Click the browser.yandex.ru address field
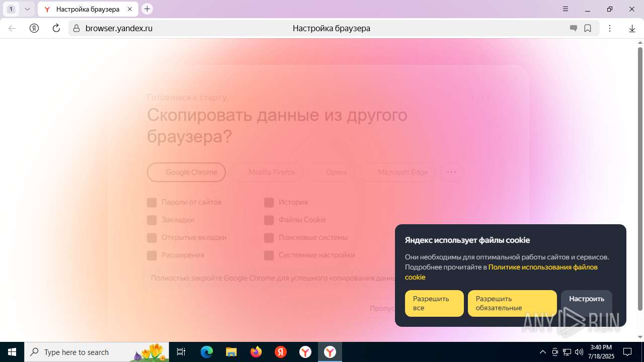This screenshot has height=362, width=644. tap(119, 28)
